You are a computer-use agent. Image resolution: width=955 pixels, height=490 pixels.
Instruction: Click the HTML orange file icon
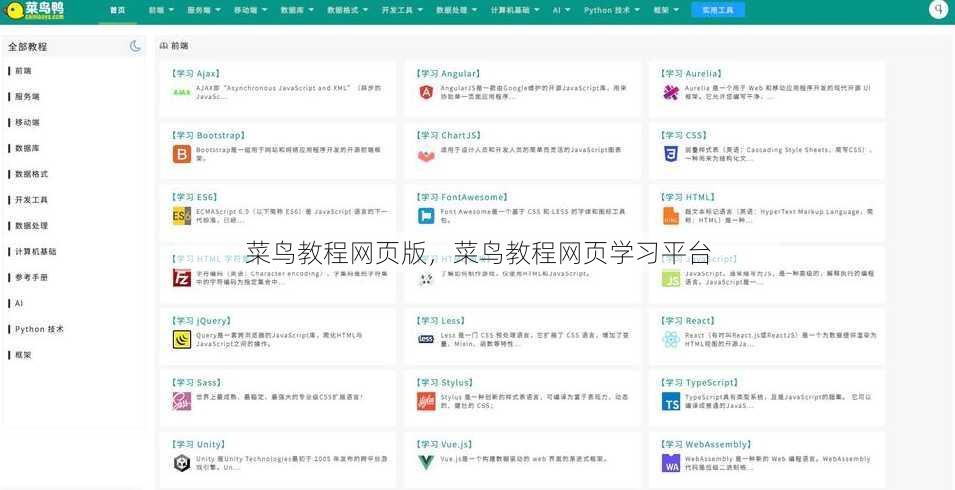[x=671, y=216]
